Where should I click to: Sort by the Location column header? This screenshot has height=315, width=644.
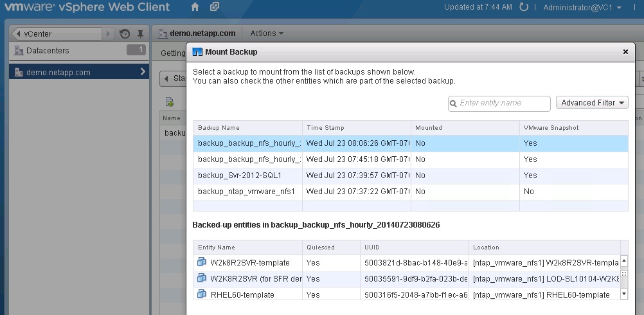[544, 248]
